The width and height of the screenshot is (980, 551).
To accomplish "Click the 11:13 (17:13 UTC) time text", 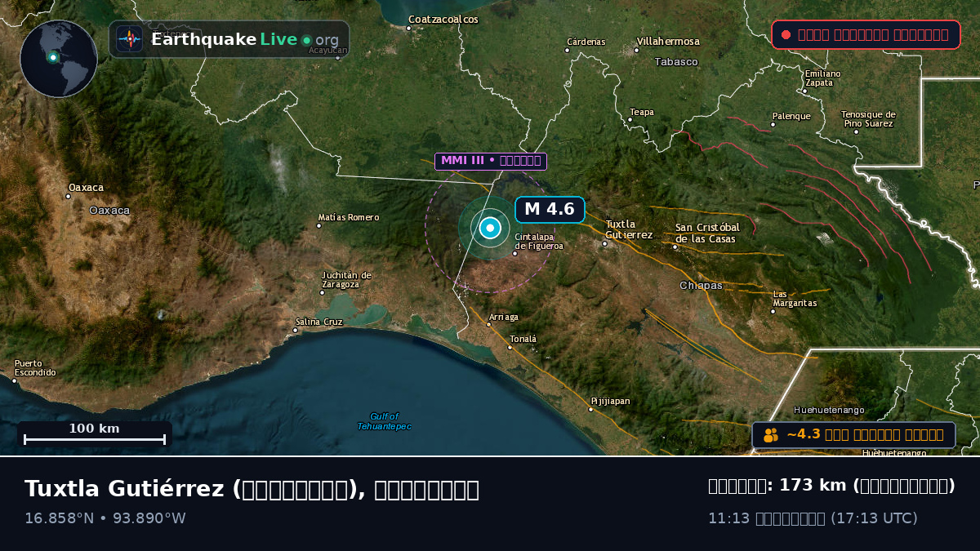I will coord(813,518).
